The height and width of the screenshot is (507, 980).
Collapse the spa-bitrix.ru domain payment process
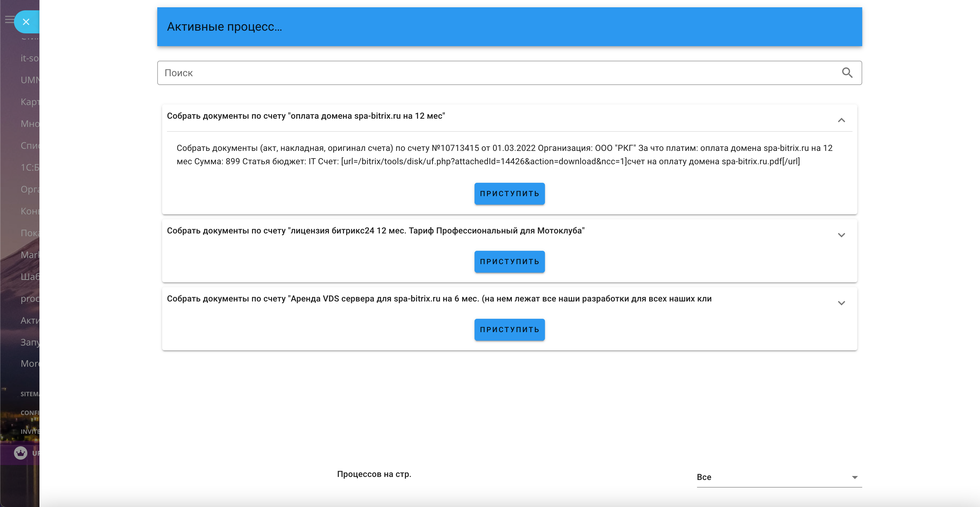tap(841, 120)
